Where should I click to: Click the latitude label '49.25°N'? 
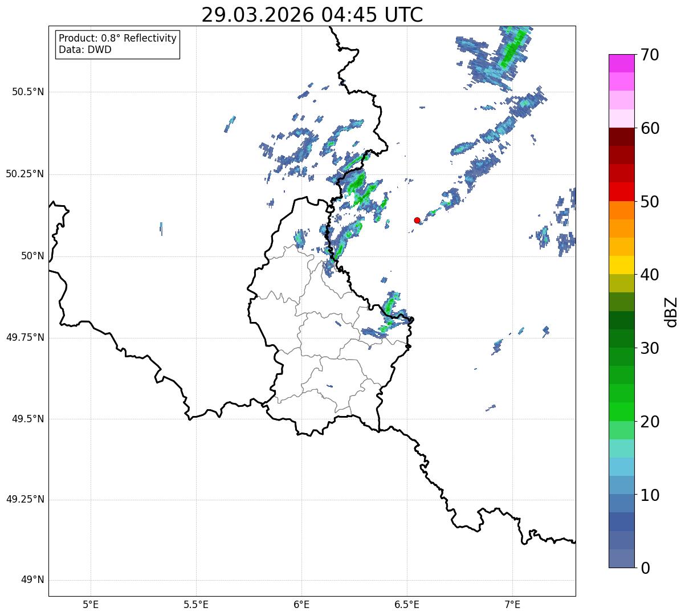pos(25,500)
